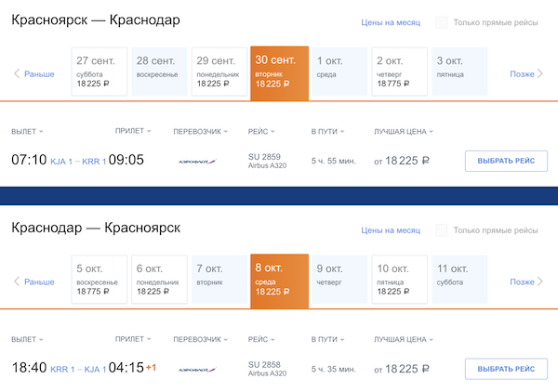This screenshot has height=392, width=558.
Task: Click 'Выбрать рейс' for SU 2859
Action: (505, 161)
